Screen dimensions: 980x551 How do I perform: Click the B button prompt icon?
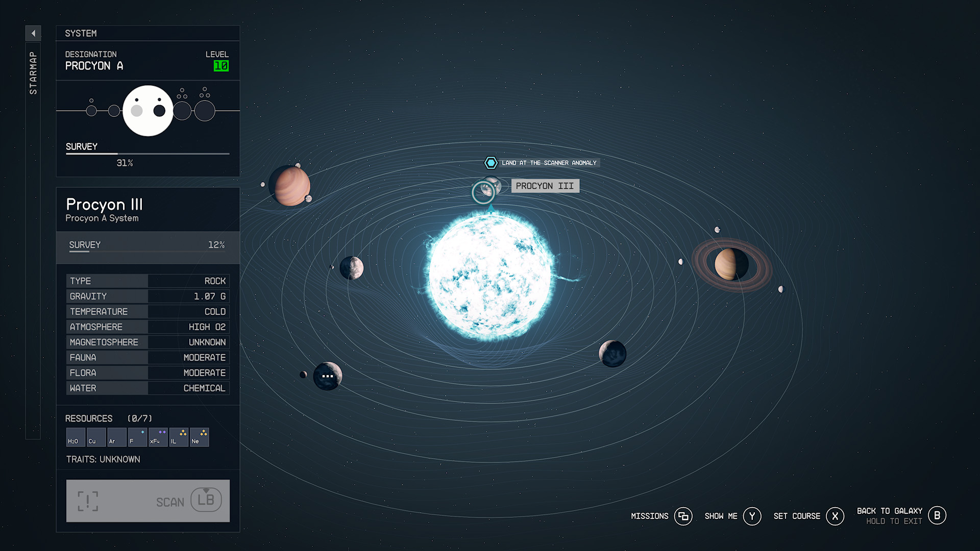(937, 515)
